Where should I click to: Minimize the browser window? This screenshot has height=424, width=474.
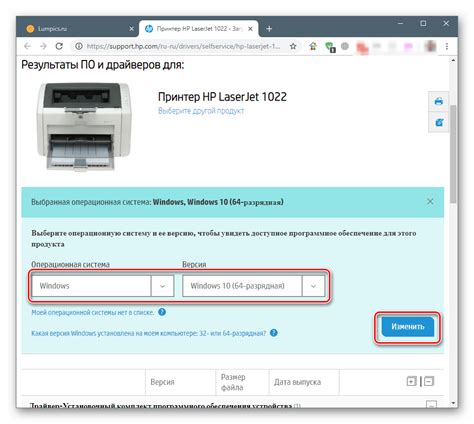pyautogui.click(x=401, y=23)
